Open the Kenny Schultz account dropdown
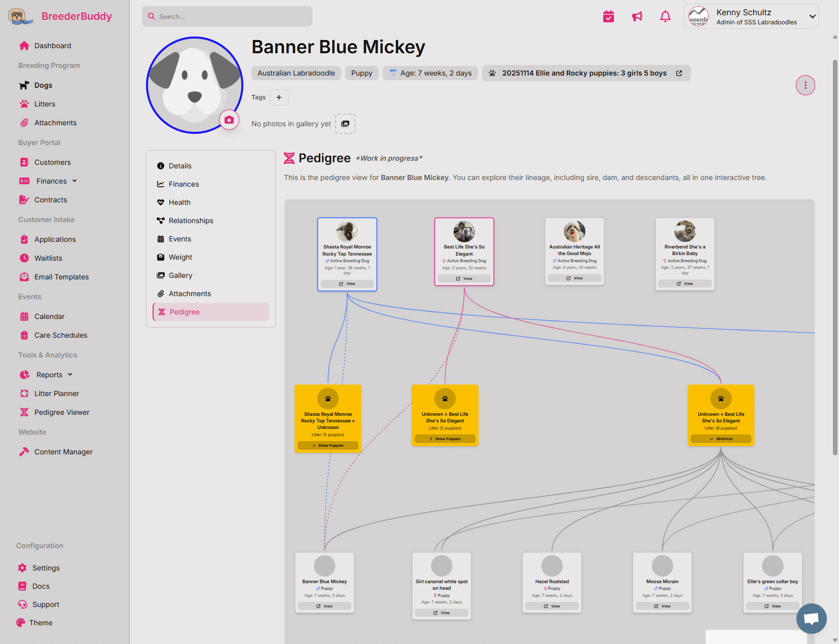Image resolution: width=839 pixels, height=644 pixels. [x=751, y=16]
